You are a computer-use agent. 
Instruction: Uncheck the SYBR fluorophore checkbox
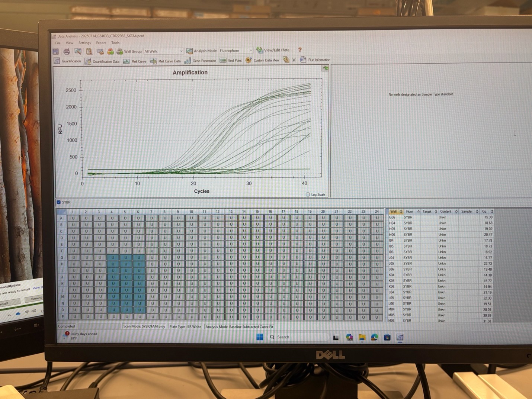tap(59, 202)
